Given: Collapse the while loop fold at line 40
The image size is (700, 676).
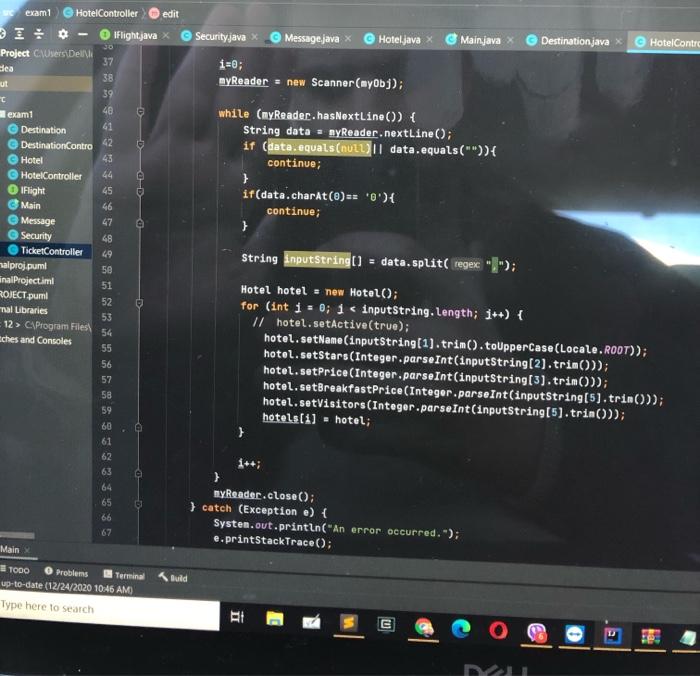Looking at the screenshot, I should pyautogui.click(x=140, y=111).
